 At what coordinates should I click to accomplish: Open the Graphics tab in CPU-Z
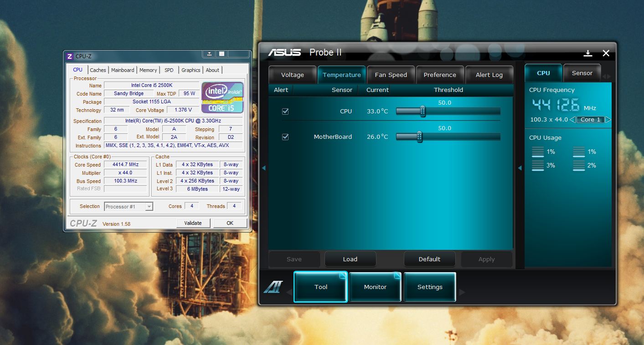[191, 70]
